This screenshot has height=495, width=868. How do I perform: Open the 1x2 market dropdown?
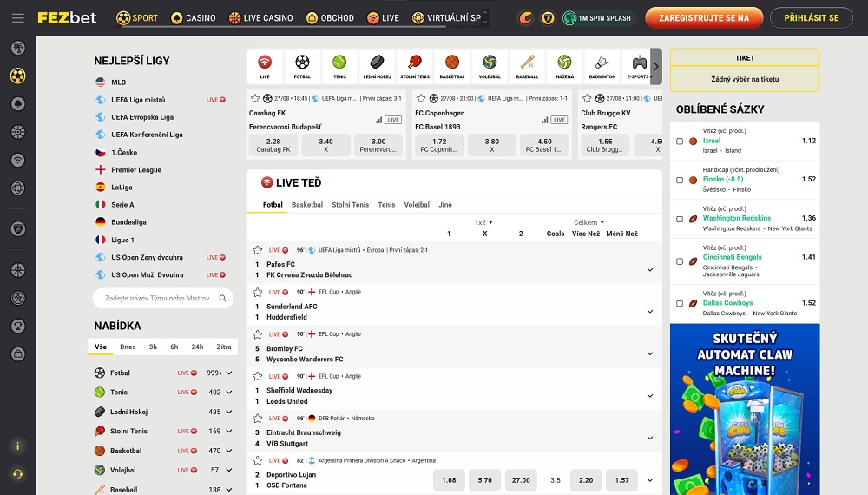tap(483, 222)
